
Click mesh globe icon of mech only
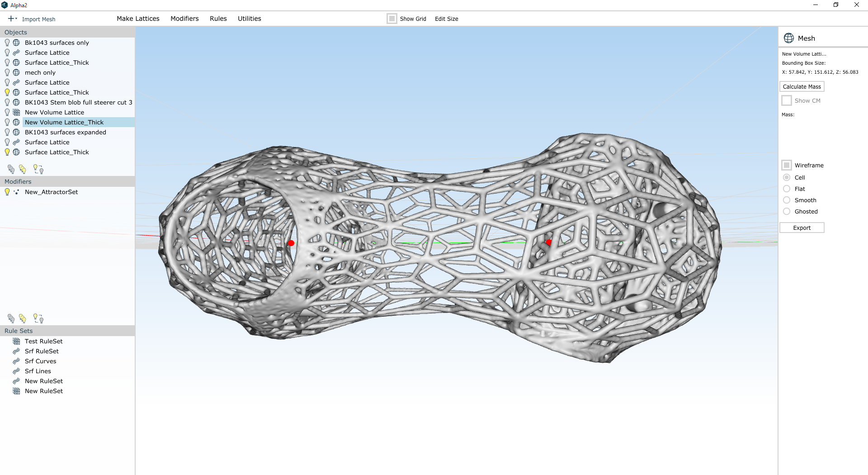coord(16,72)
